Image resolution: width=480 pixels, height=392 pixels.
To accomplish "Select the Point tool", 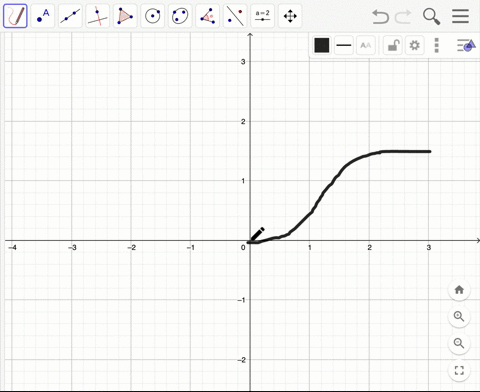I will (x=43, y=16).
